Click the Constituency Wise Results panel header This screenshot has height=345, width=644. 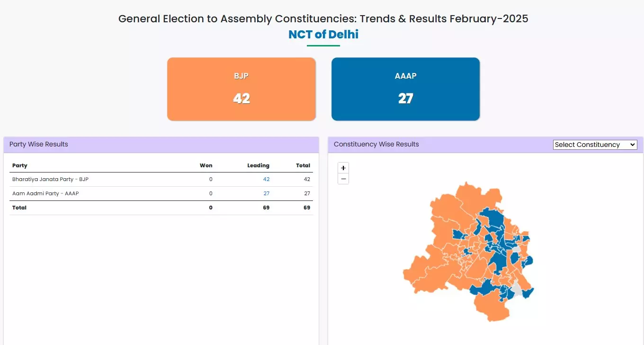point(376,144)
